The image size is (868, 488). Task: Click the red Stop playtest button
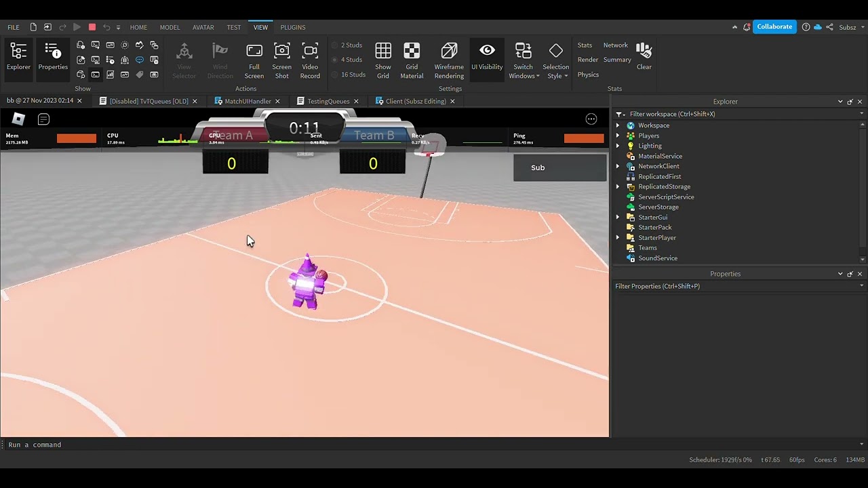click(92, 27)
